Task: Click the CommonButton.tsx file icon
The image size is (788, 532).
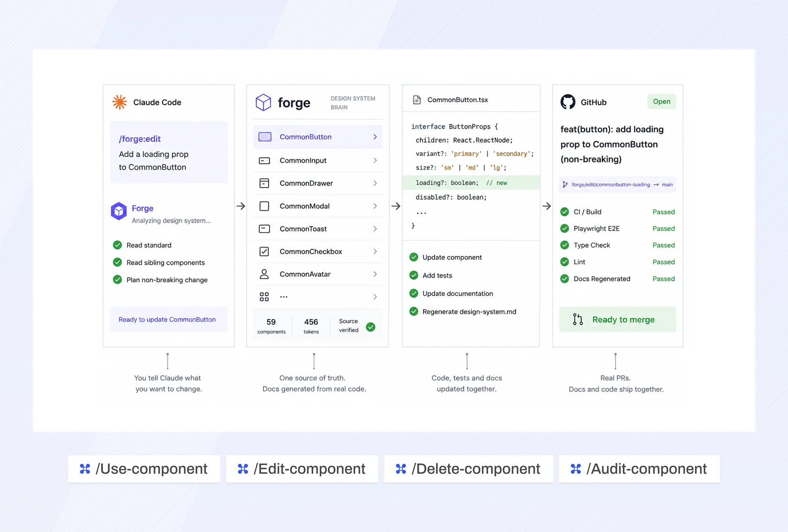Action: click(x=417, y=100)
